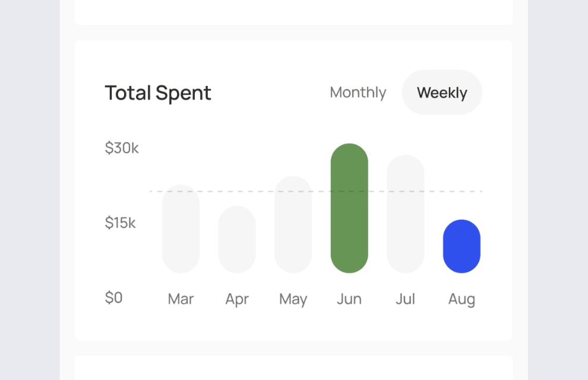Click the Aug month label
This screenshot has height=380, width=588.
coord(461,299)
